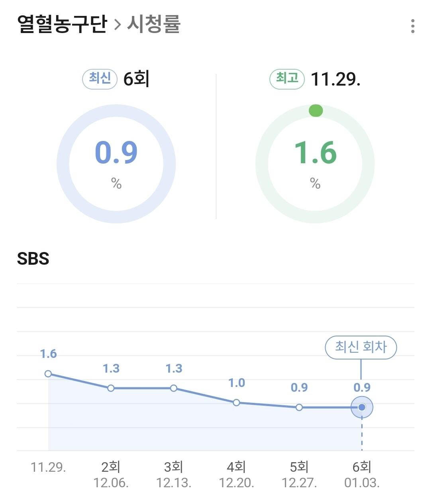Select the 1.6 data point on 11.29.
This screenshot has height=504, width=430.
(48, 373)
